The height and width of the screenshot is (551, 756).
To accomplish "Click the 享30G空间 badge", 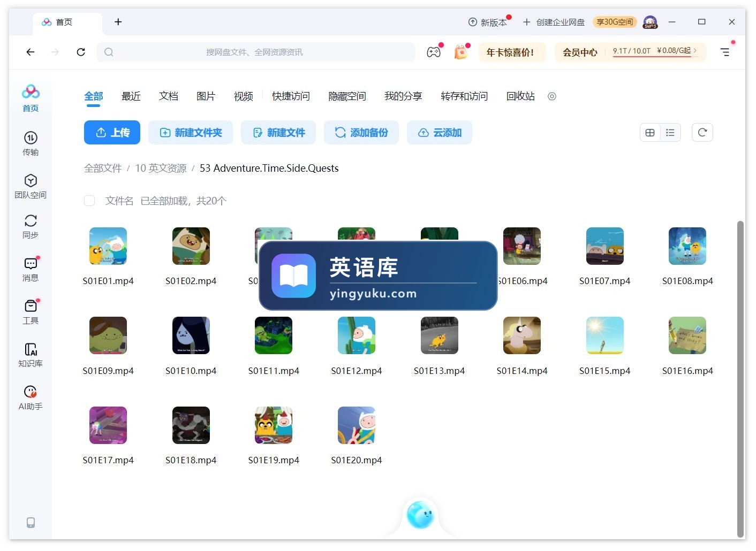I will pyautogui.click(x=615, y=22).
